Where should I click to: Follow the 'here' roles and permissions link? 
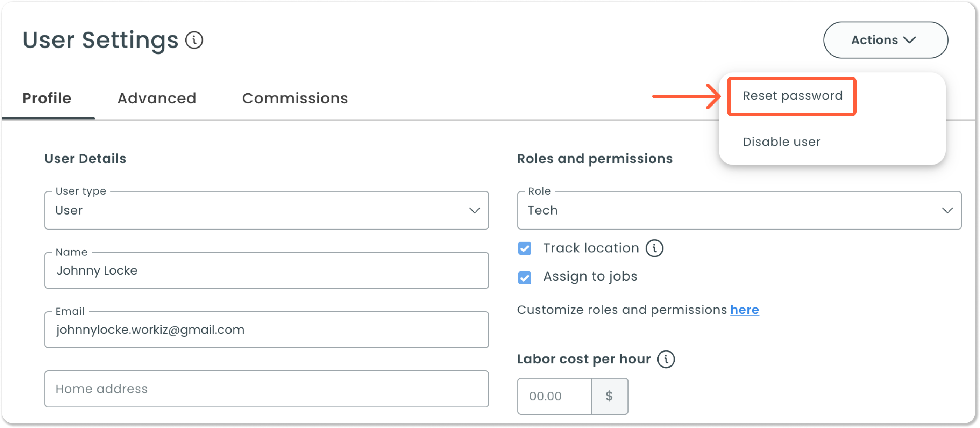[745, 310]
